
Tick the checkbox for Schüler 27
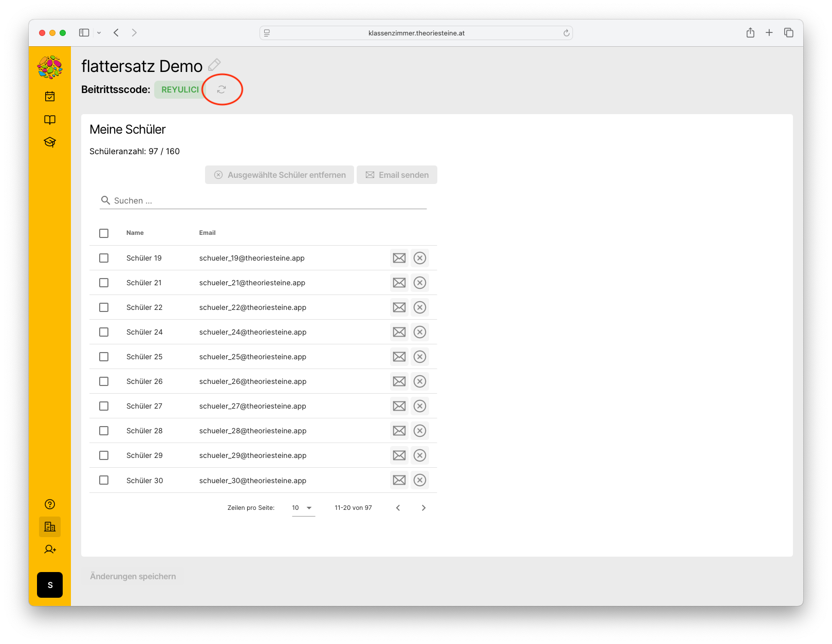[104, 406]
